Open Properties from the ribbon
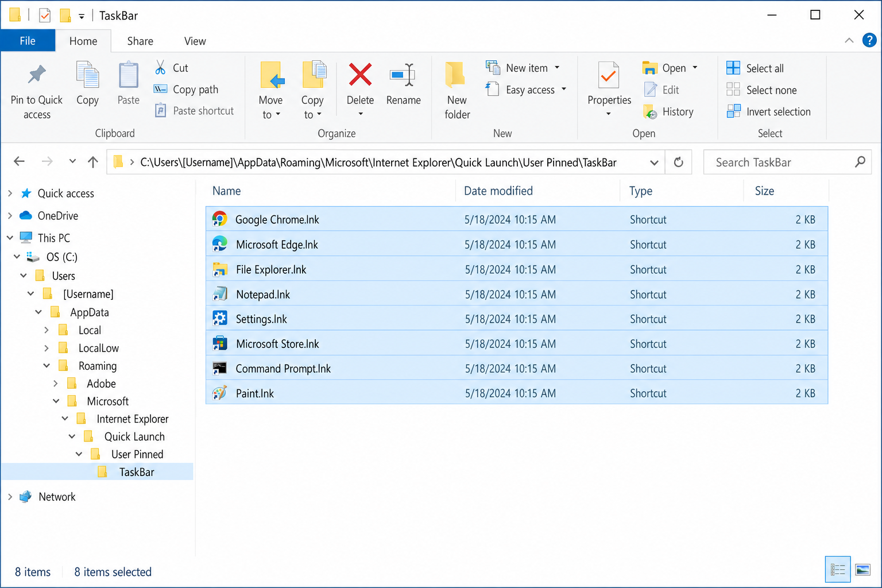The width and height of the screenshot is (882, 588). tap(609, 84)
